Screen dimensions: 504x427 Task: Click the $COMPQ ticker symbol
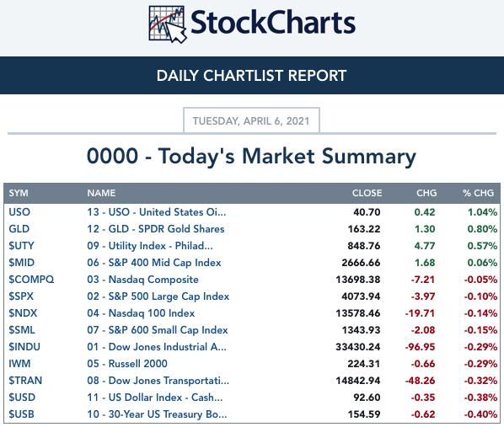(31, 280)
